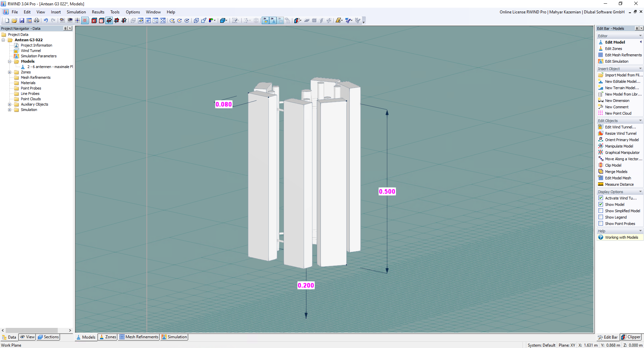This screenshot has height=348, width=644.
Task: Click the zoom all (fit view) icon
Action: coord(163,20)
